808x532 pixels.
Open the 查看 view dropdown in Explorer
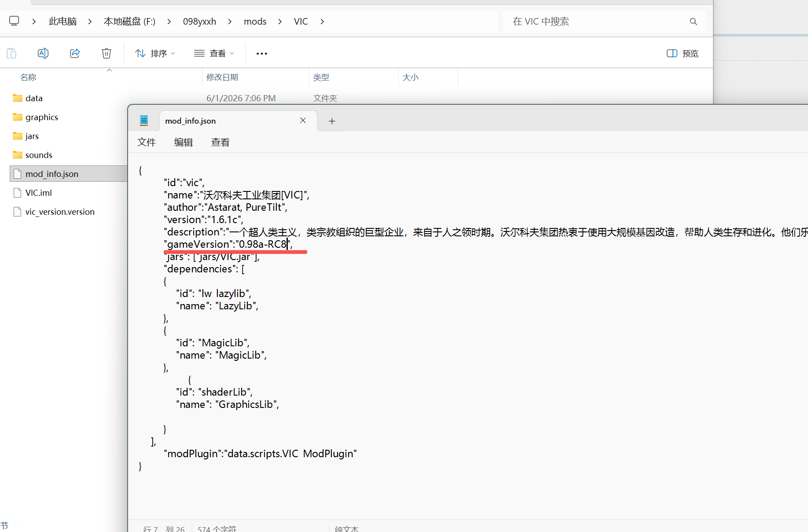214,53
